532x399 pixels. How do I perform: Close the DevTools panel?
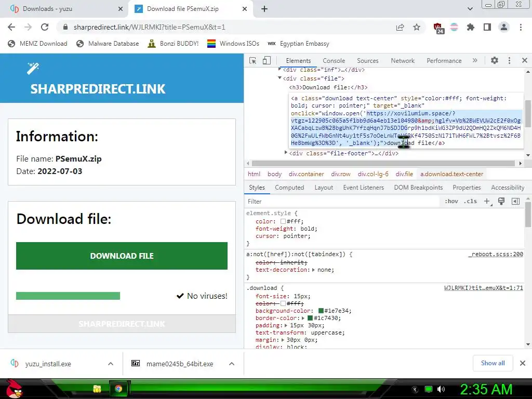[525, 60]
